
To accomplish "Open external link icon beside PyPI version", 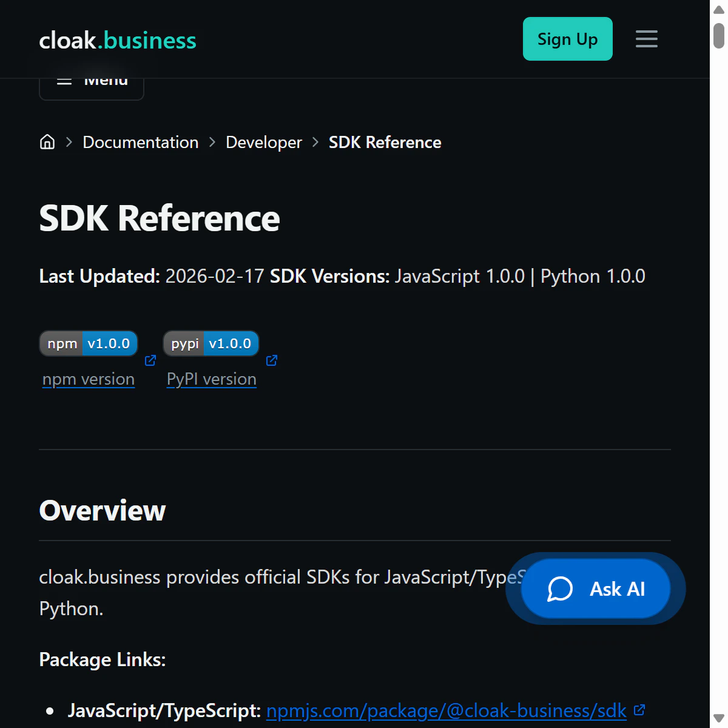I will pos(272,360).
